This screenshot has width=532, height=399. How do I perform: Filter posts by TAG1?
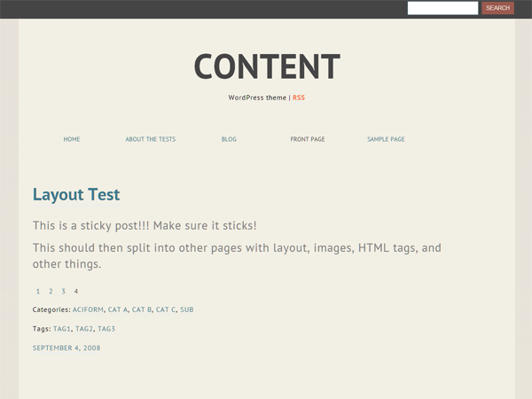(62, 329)
